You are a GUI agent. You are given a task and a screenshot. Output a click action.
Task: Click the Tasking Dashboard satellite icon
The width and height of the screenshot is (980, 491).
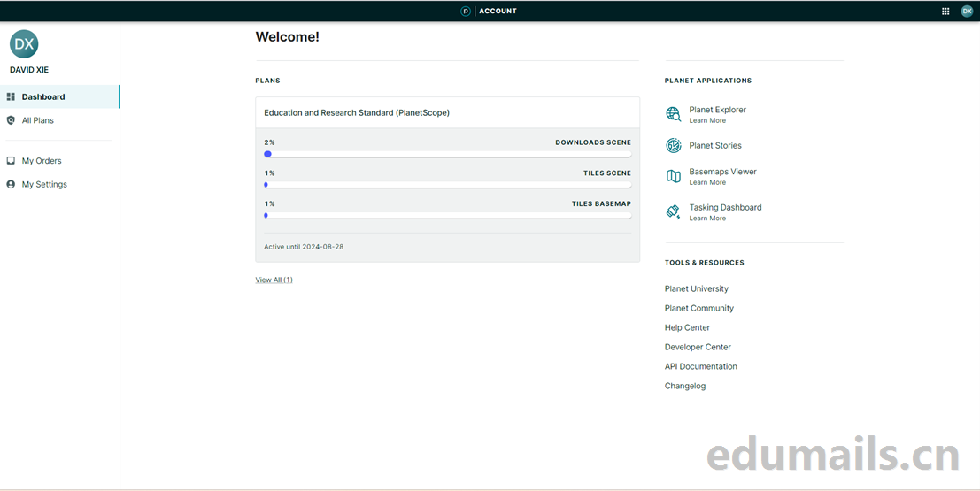674,211
